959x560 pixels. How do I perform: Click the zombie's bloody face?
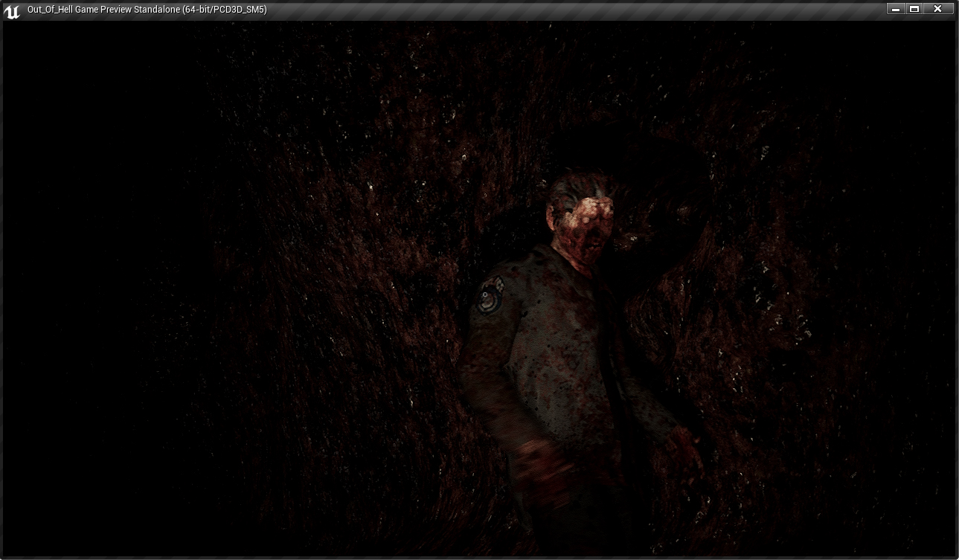(x=594, y=223)
